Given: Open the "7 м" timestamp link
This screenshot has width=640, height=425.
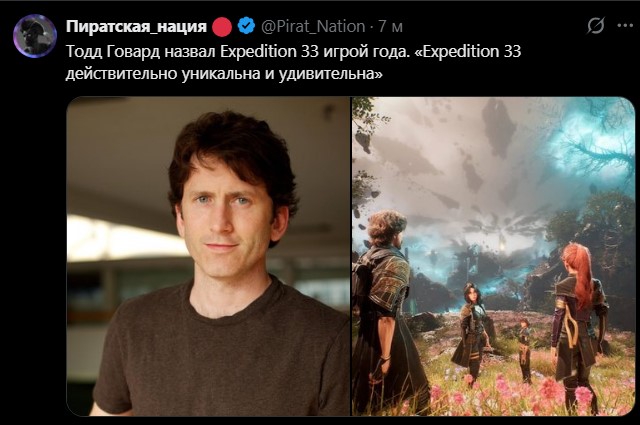Looking at the screenshot, I should pyautogui.click(x=390, y=27).
